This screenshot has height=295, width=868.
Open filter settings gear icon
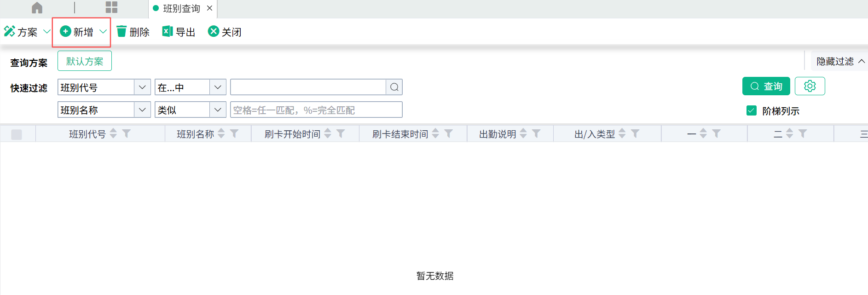(x=810, y=86)
